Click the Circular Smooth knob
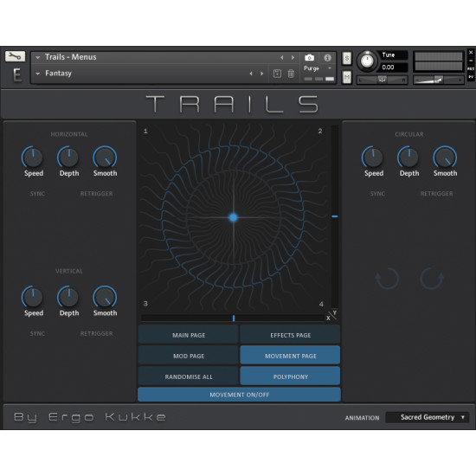This screenshot has width=476, height=476. [x=445, y=158]
